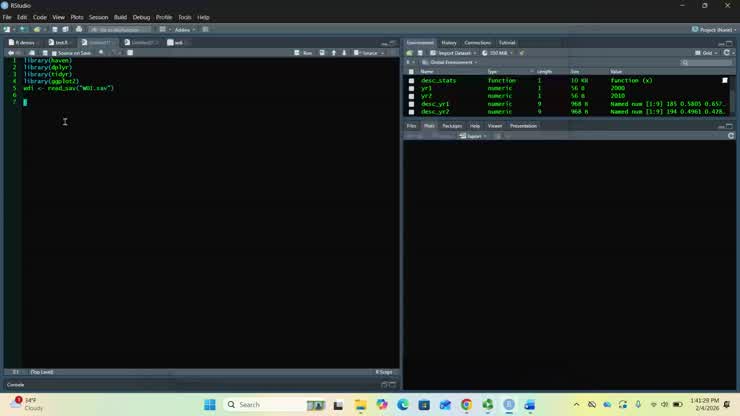Viewport: 740px width, 416px height.
Task: Check the yr2 row checkbox
Action: point(411,96)
